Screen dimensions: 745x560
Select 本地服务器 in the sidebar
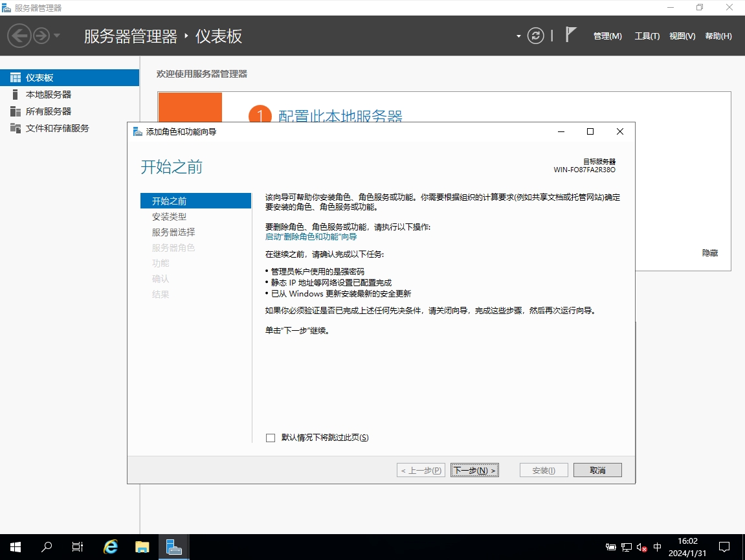49,95
